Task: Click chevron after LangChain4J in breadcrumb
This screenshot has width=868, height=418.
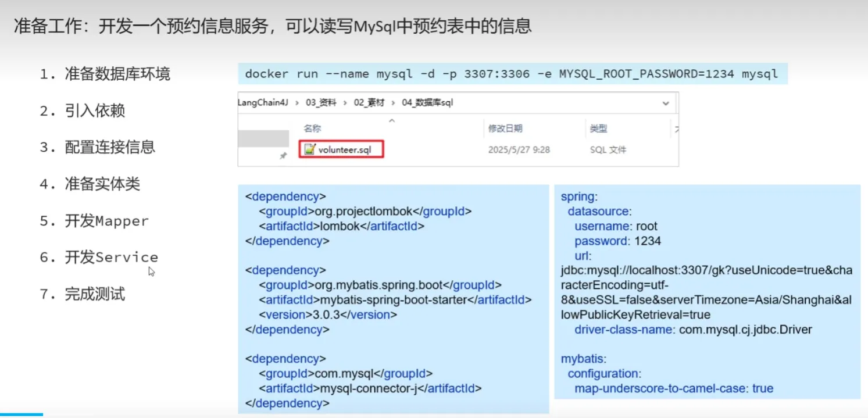Action: point(297,103)
